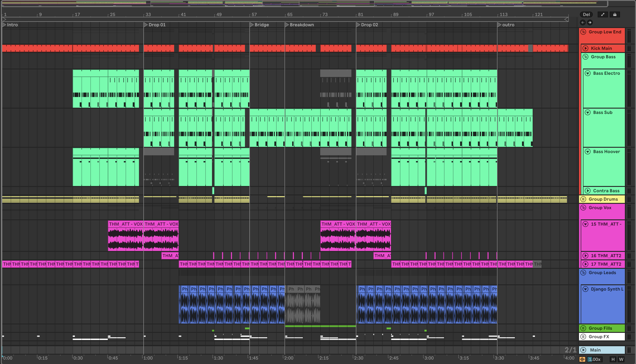
Task: Click the Contra Bass track icon
Action: point(588,191)
